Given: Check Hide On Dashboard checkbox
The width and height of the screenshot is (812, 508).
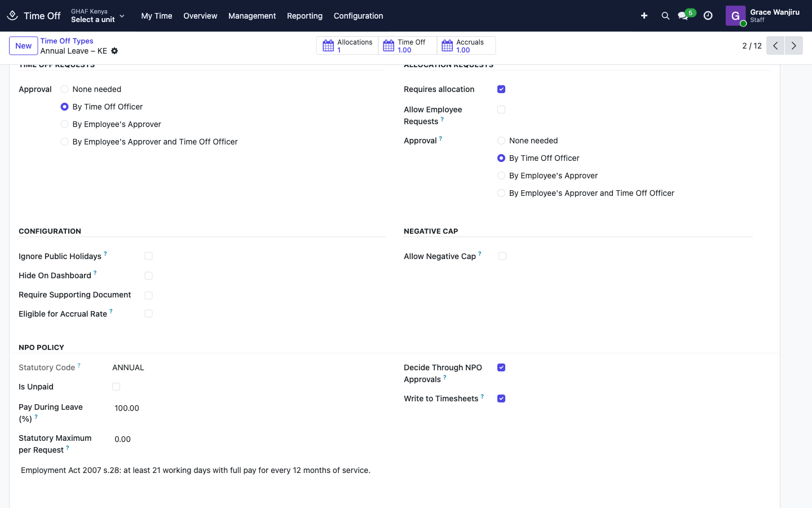Looking at the screenshot, I should click(149, 276).
